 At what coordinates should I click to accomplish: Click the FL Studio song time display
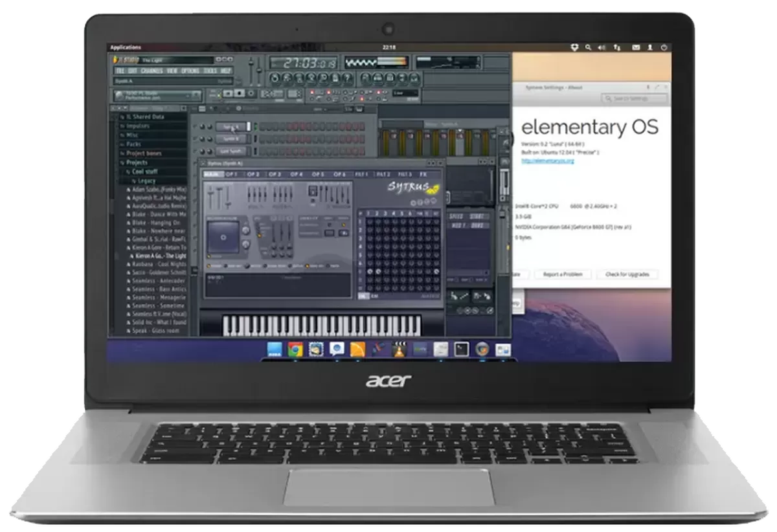[303, 63]
